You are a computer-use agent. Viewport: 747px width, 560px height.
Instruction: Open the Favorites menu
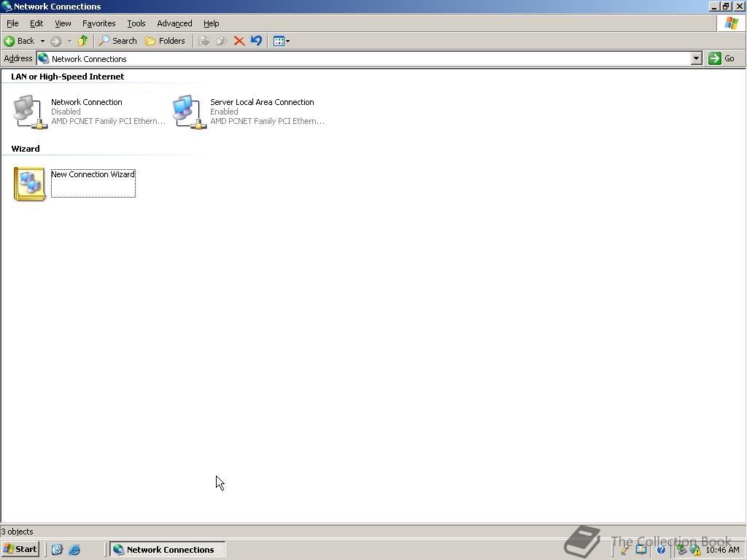tap(98, 23)
